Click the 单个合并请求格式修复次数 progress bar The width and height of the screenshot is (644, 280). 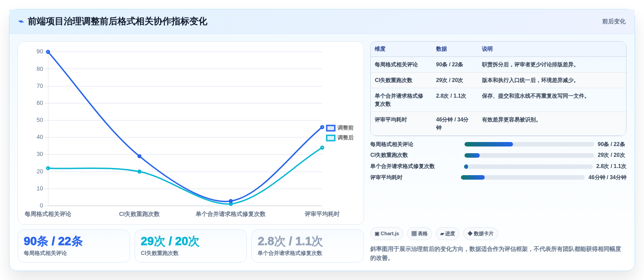click(x=528, y=167)
